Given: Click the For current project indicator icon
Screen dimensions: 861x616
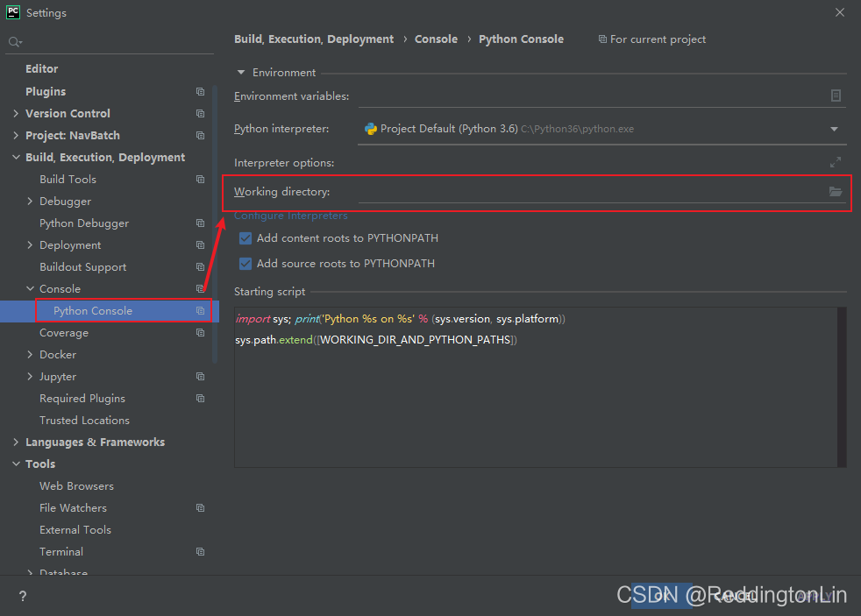Looking at the screenshot, I should (x=602, y=39).
